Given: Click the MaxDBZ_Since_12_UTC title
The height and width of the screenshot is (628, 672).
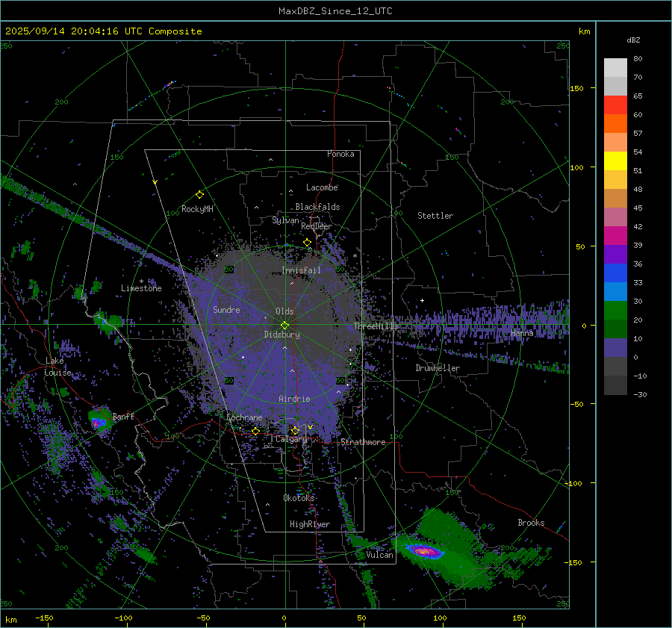Looking at the screenshot, I should pos(335,11).
